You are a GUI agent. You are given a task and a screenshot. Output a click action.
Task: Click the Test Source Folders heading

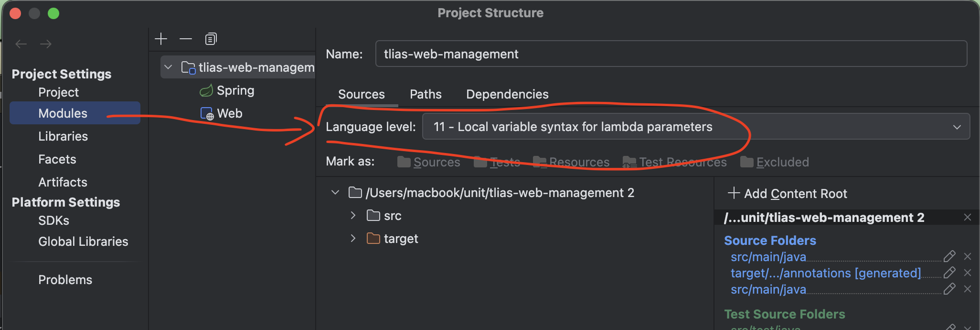(785, 314)
